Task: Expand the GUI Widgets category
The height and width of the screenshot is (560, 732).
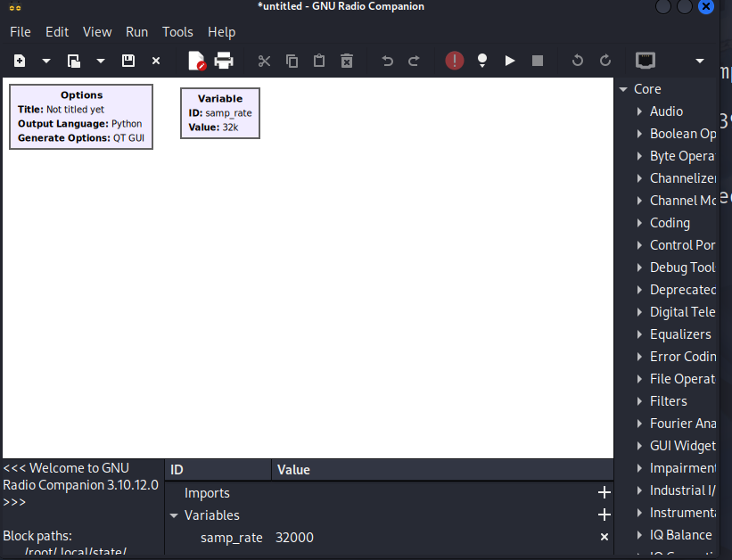Action: 639,446
